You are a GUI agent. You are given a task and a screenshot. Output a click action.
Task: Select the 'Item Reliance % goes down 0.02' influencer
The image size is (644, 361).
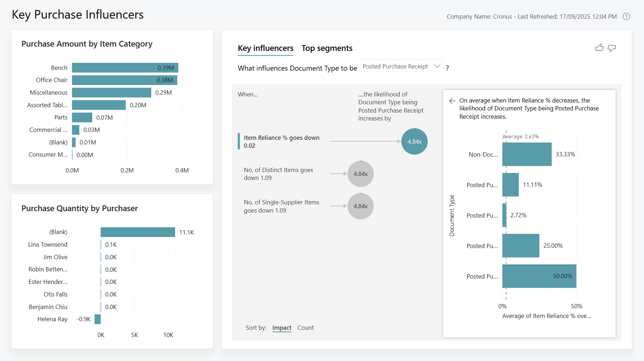[x=281, y=141]
